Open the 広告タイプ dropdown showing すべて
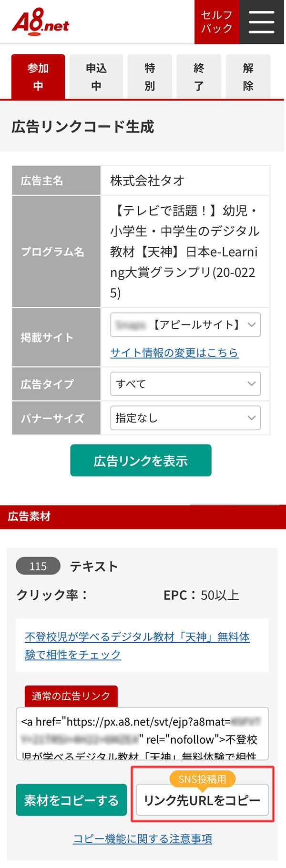Viewport: 286px width, 868px height. [185, 384]
